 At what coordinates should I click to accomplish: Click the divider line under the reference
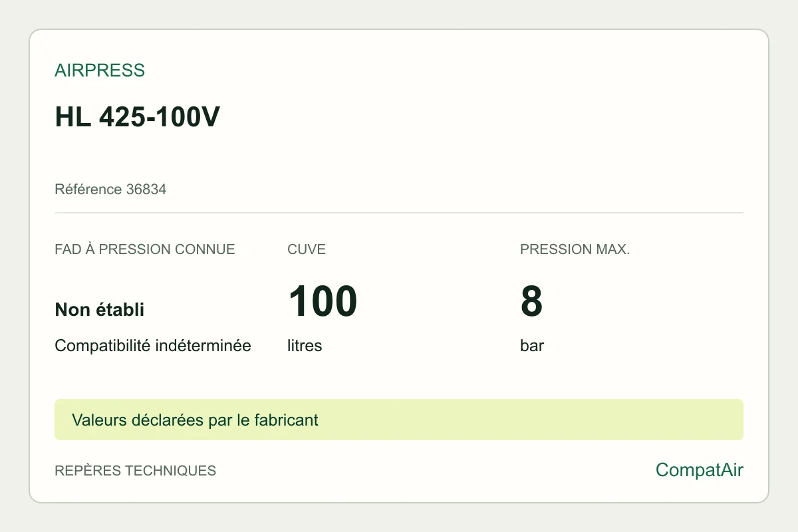click(x=399, y=213)
